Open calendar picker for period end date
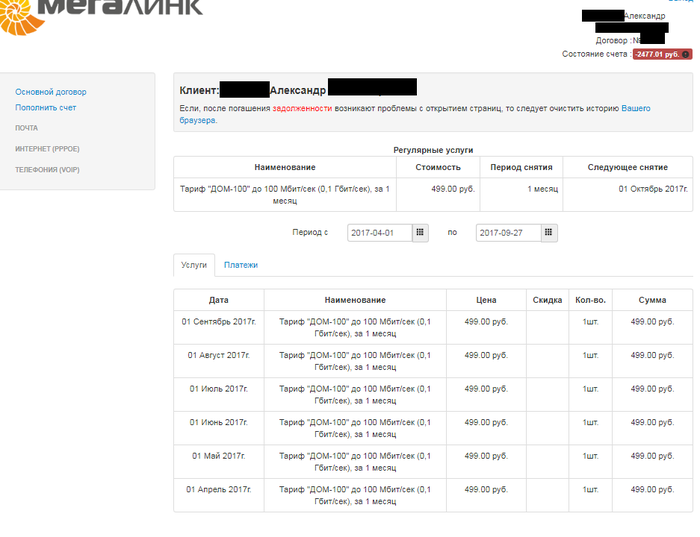The image size is (700, 537). click(x=549, y=232)
